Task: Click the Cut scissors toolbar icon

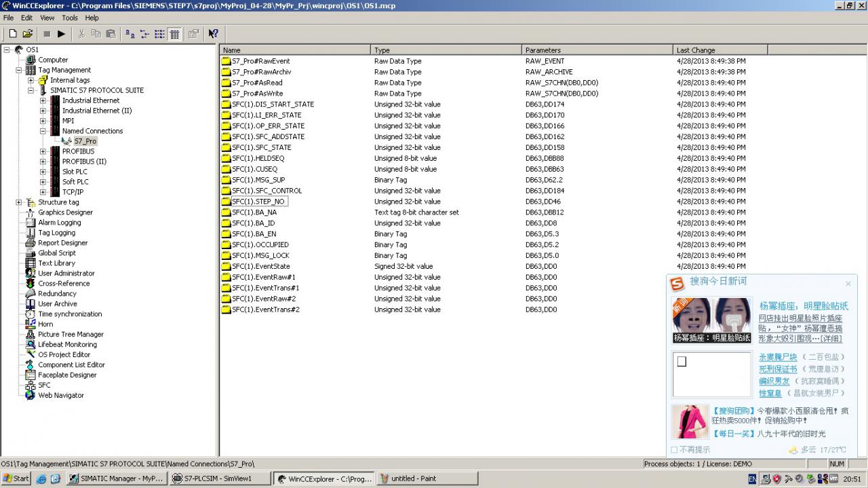Action: coord(81,34)
